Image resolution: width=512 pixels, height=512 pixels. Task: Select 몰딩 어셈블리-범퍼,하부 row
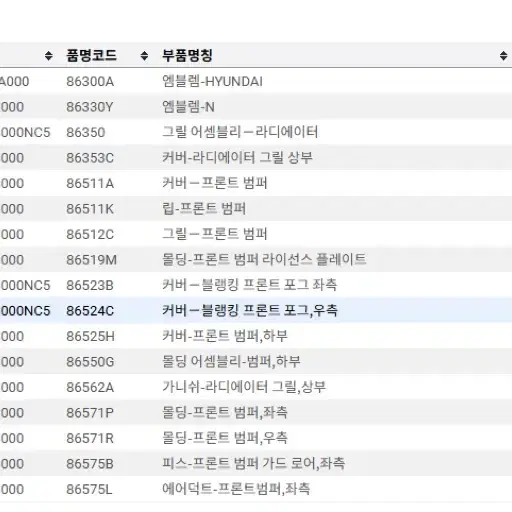pyautogui.click(x=256, y=362)
